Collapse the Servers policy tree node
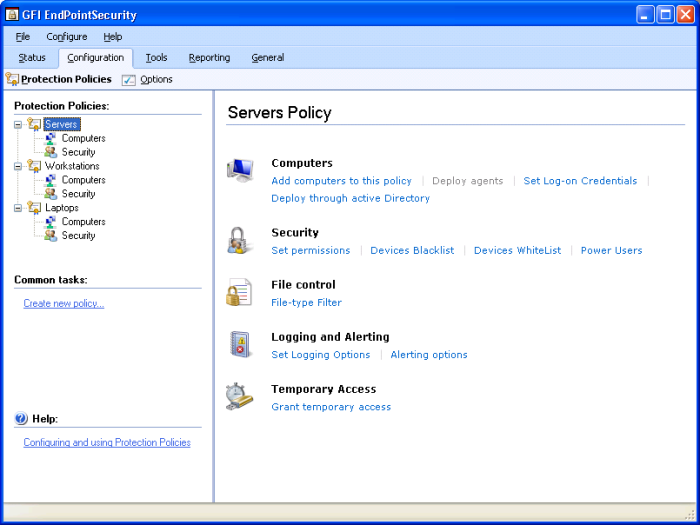700x525 pixels. pos(18,125)
